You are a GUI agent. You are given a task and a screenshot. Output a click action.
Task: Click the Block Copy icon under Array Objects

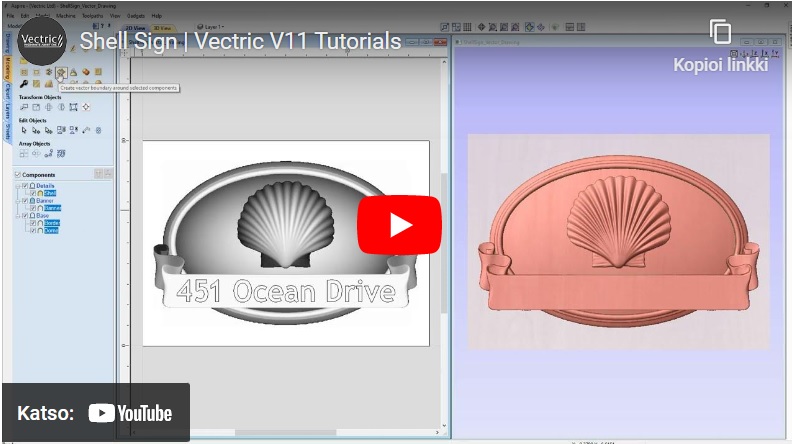pyautogui.click(x=24, y=154)
